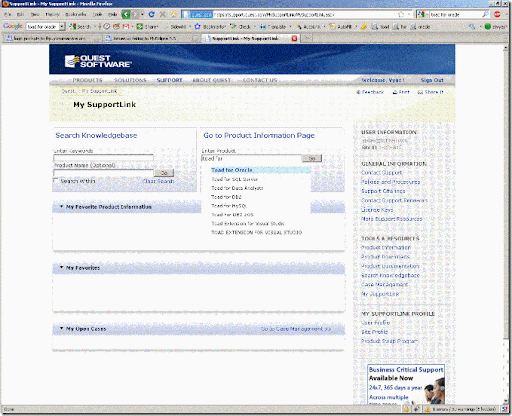The width and height of the screenshot is (512, 416).
Task: Click the Product Name (Optional) field
Action: (103, 173)
